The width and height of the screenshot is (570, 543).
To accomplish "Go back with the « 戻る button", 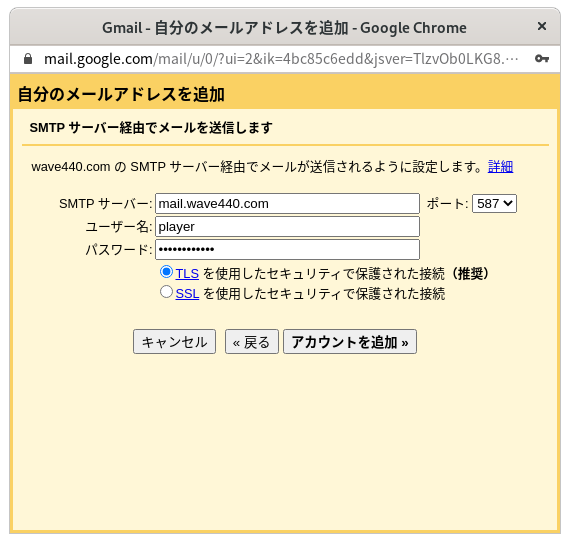I will click(x=252, y=342).
